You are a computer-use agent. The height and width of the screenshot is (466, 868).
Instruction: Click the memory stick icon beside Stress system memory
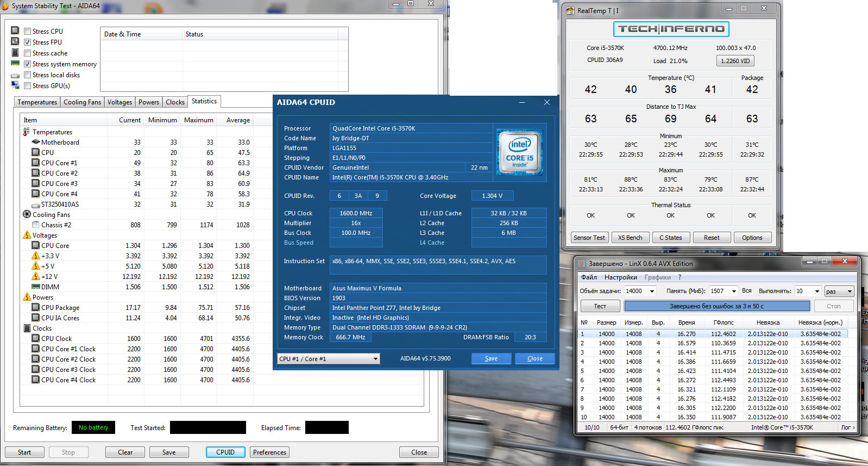tap(15, 63)
